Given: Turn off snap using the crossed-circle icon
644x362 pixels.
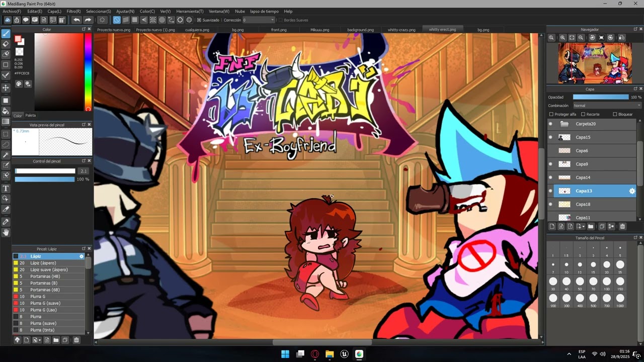Looking at the screenshot, I should (x=117, y=20).
